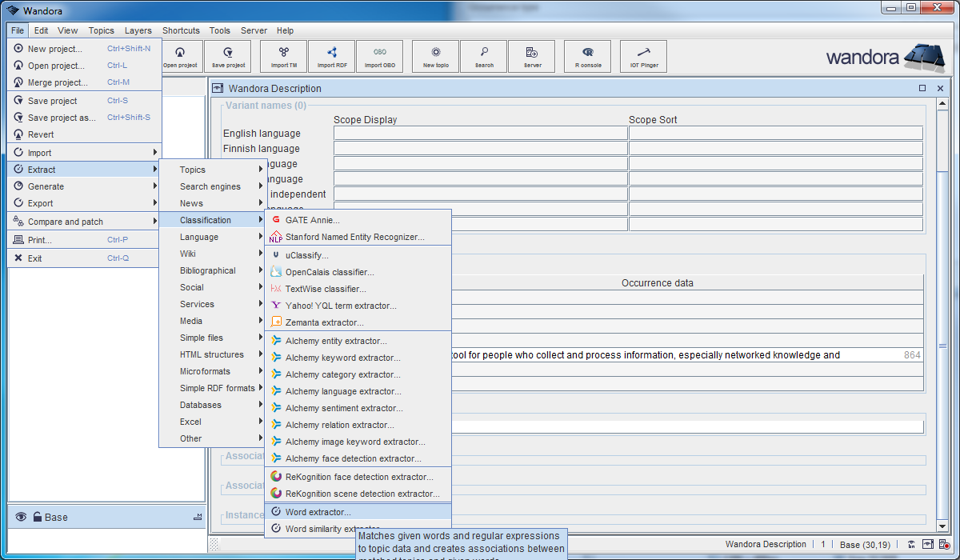Click Save project in File menu

(53, 101)
